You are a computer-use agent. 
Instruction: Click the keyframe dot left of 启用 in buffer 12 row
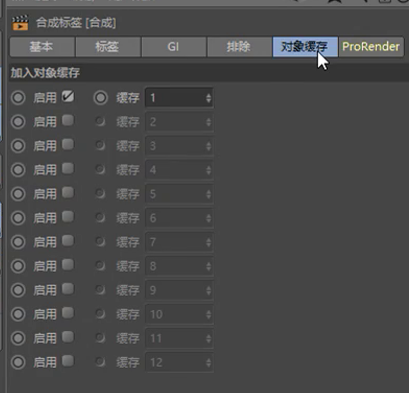[18, 362]
